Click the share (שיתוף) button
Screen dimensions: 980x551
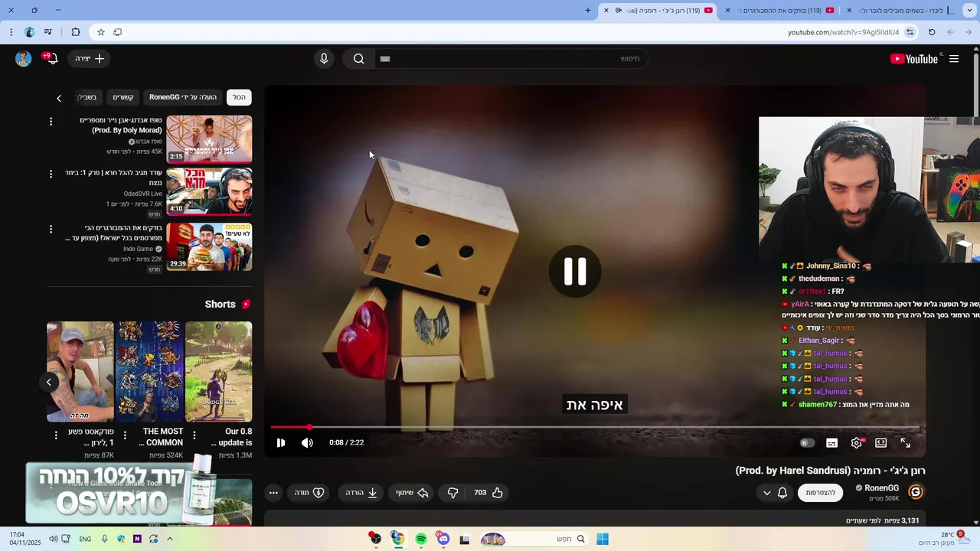[x=412, y=493]
